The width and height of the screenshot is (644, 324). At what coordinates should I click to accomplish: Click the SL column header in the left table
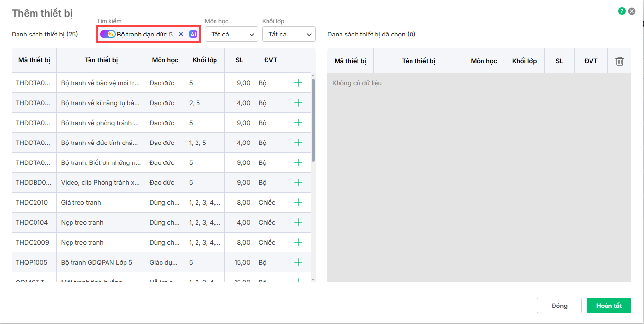(239, 60)
